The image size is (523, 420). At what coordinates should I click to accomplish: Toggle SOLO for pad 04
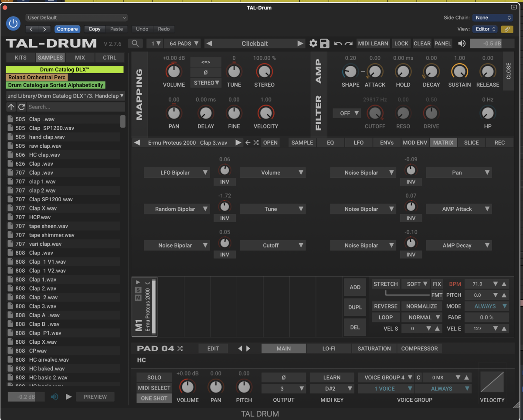point(154,378)
